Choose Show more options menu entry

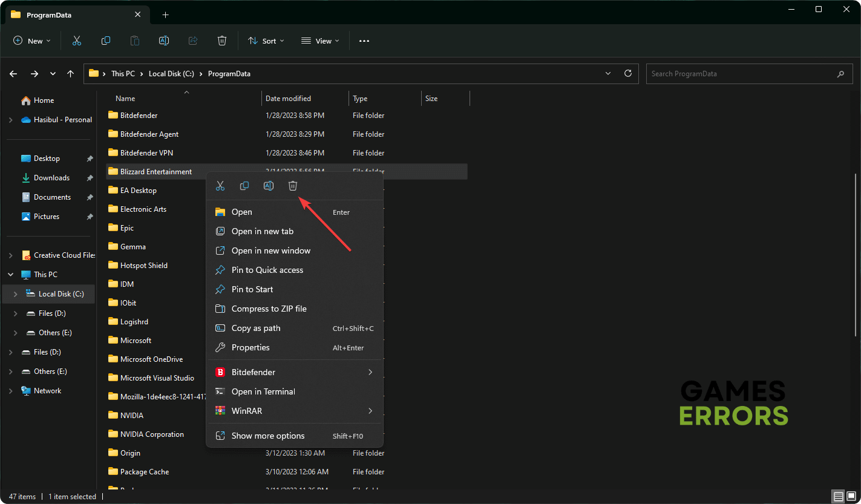click(268, 436)
